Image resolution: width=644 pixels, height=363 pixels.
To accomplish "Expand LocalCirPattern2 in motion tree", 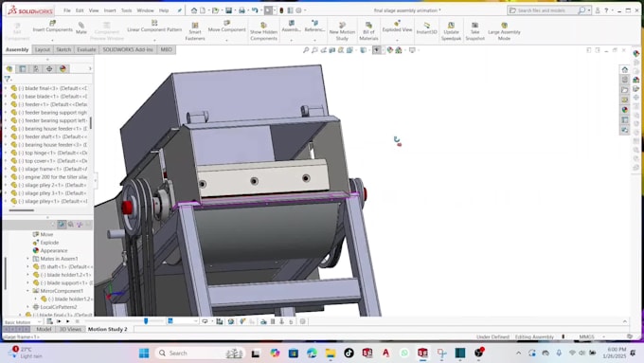I will (27, 307).
